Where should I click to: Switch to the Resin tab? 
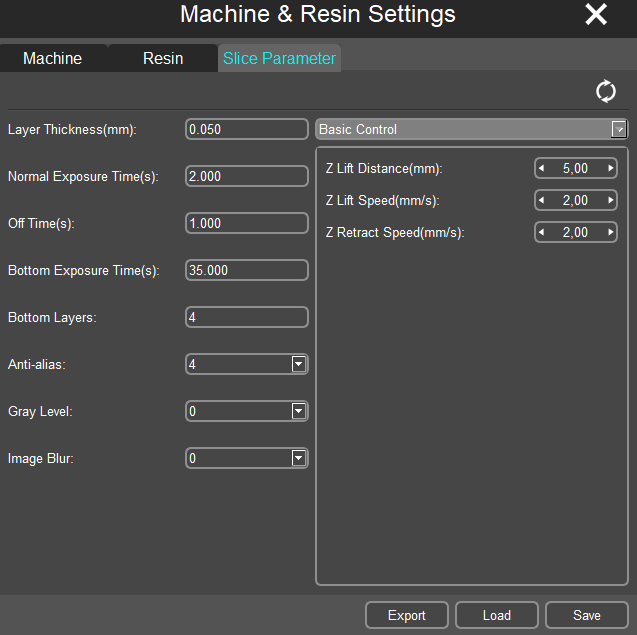point(163,58)
